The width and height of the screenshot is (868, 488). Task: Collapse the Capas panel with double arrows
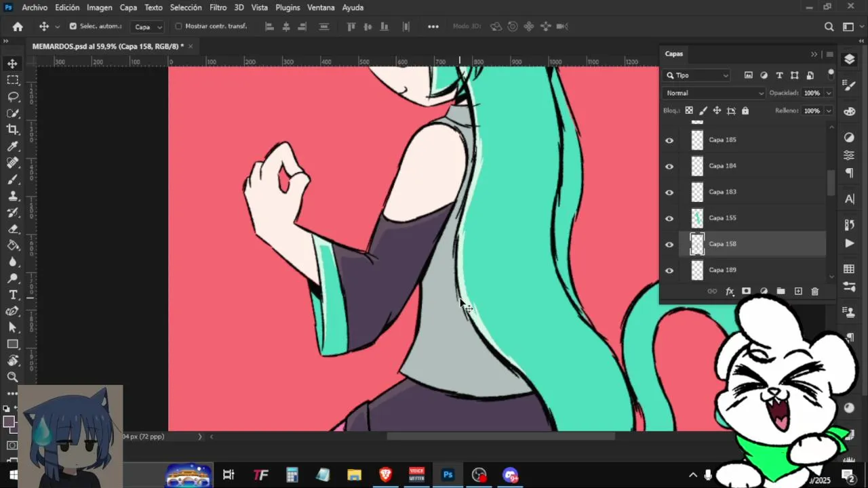[814, 54]
